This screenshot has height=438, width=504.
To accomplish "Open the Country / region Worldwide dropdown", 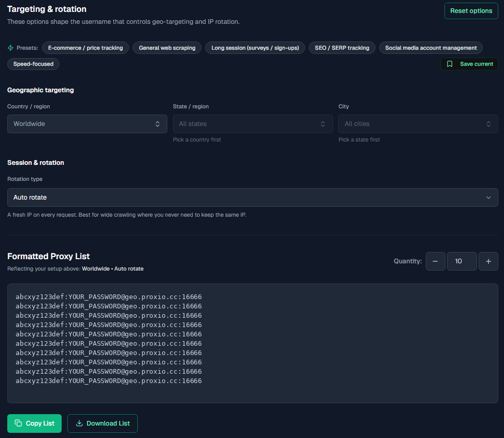I will (x=87, y=124).
